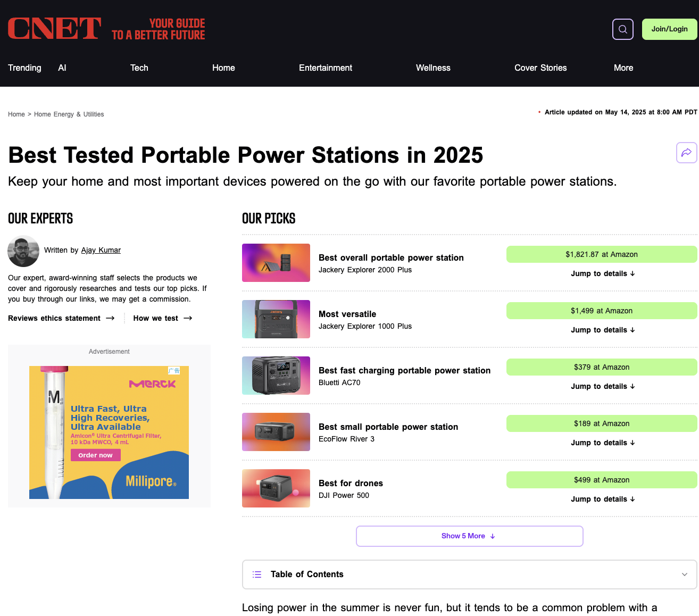Open the Wellness menu

tap(433, 68)
